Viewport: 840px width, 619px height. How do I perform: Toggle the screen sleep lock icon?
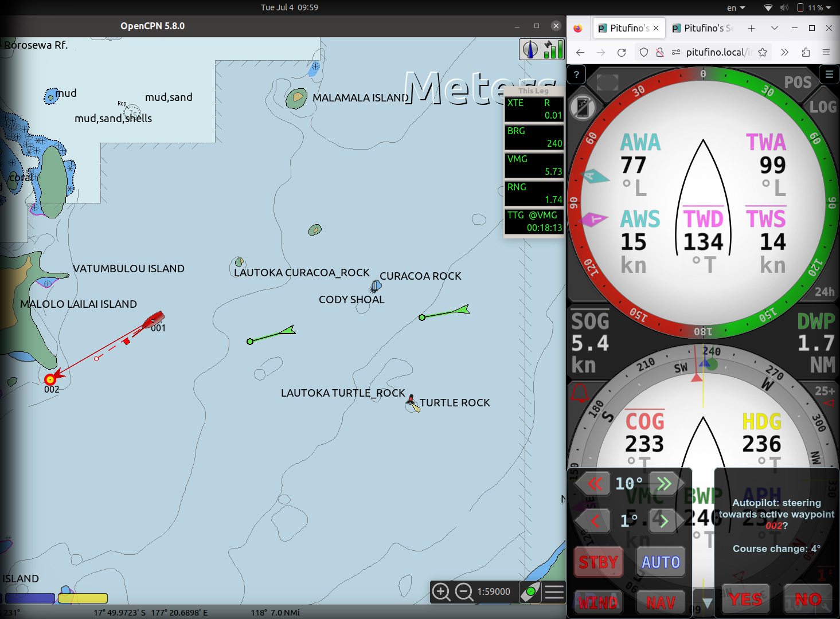[x=583, y=107]
